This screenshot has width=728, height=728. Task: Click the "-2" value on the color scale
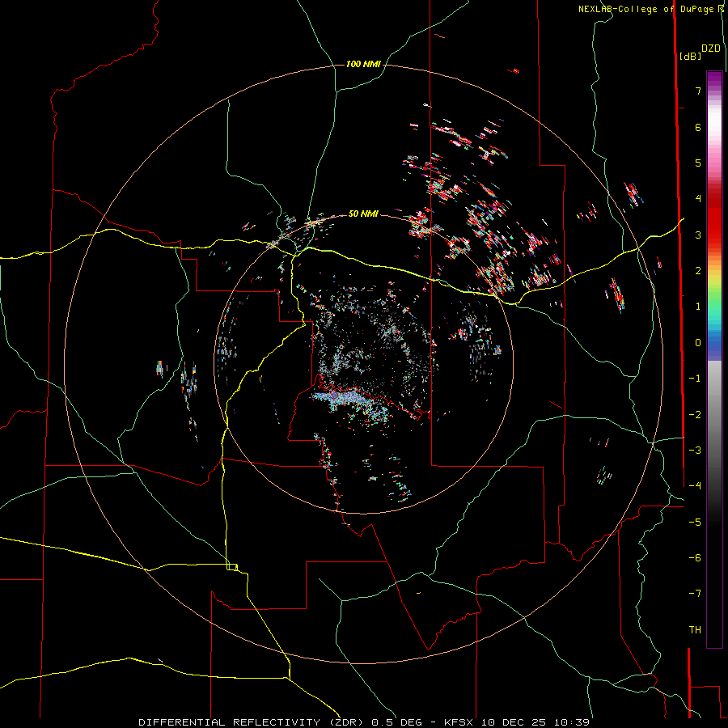point(695,414)
